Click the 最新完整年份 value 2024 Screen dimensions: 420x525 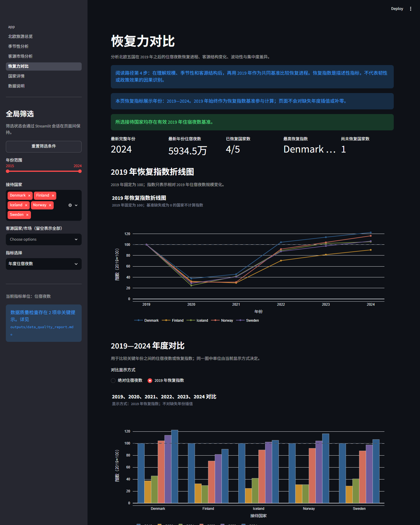(121, 149)
